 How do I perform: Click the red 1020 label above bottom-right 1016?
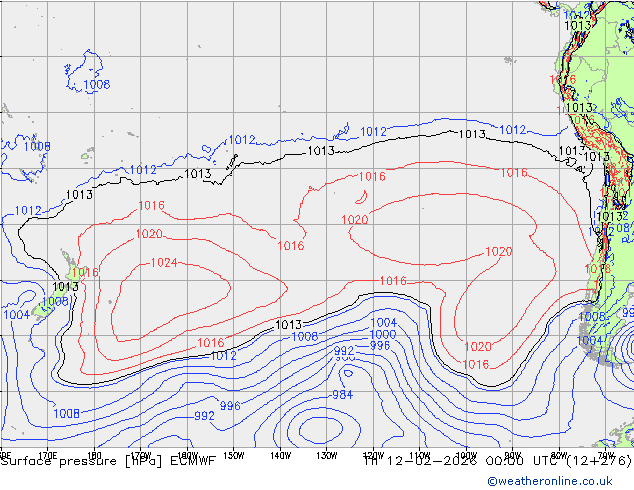(x=478, y=347)
